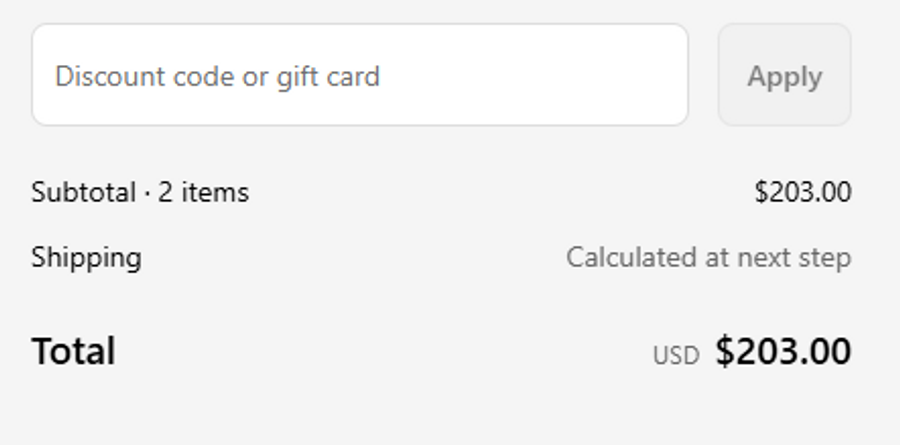Image resolution: width=900 pixels, height=445 pixels.
Task: Click the right end of the discount field
Action: coord(660,75)
